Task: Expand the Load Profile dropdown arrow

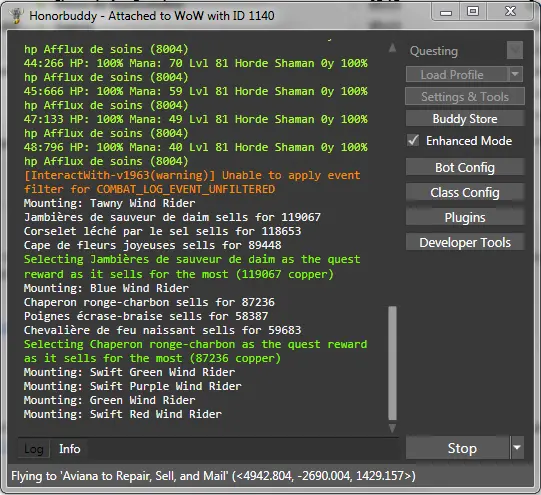Action: coord(515,74)
